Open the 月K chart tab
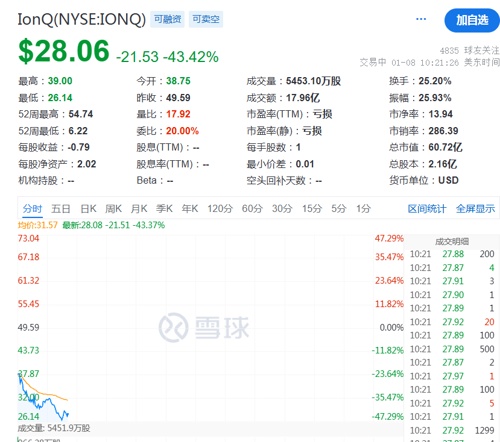This screenshot has width=500, height=442. point(139,209)
